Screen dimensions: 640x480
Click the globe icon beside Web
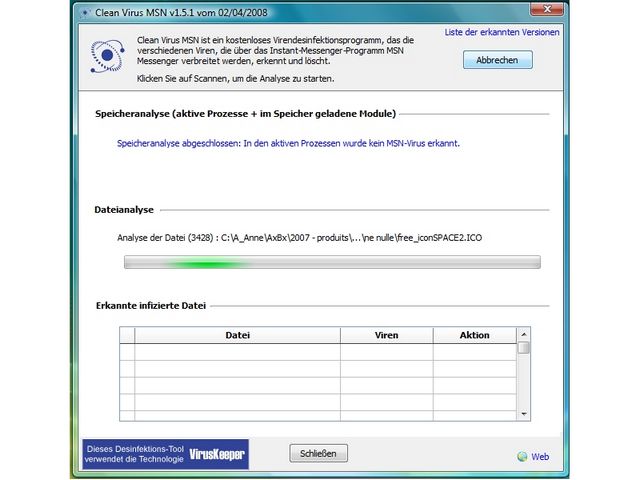(x=522, y=457)
